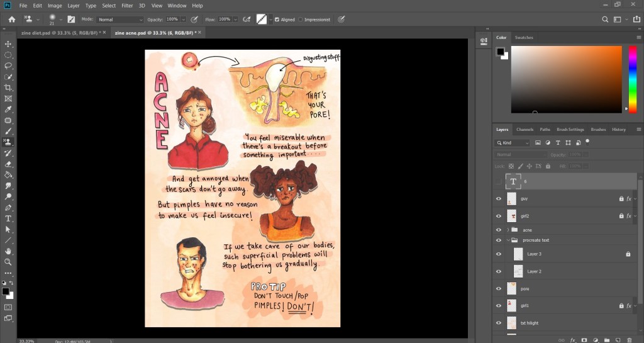The width and height of the screenshot is (644, 343).
Task: Click the vertical hue slider in Color panel
Action: pyautogui.click(x=632, y=79)
